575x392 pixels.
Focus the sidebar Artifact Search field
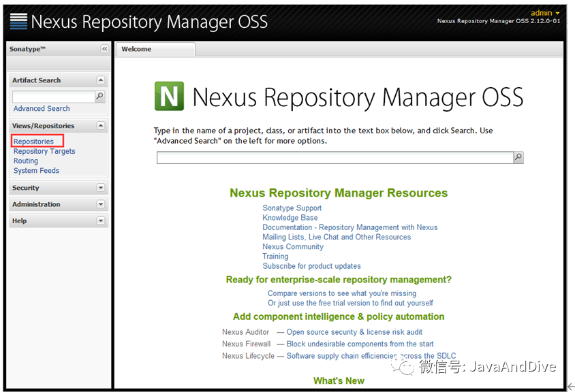point(53,97)
